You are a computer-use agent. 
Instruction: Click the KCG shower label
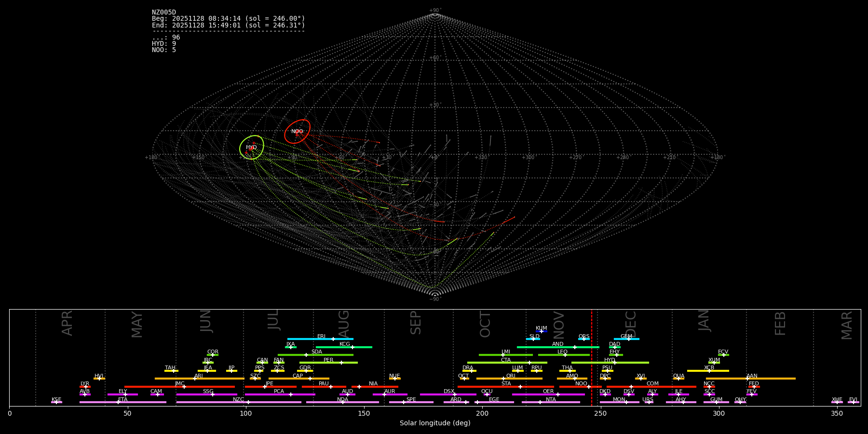[x=345, y=344]
